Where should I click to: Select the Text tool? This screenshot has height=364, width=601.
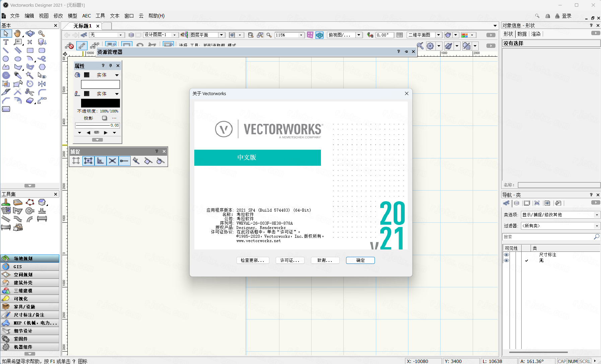point(6,42)
